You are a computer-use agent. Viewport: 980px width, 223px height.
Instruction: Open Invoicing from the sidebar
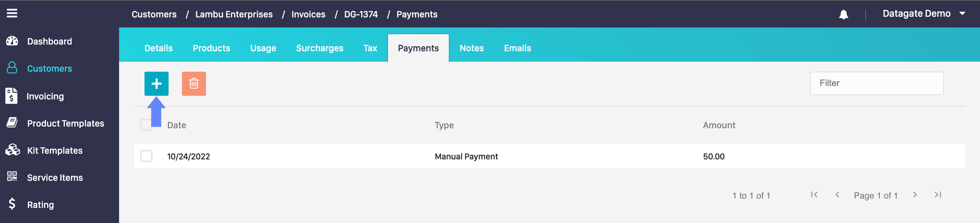pyautogui.click(x=45, y=96)
